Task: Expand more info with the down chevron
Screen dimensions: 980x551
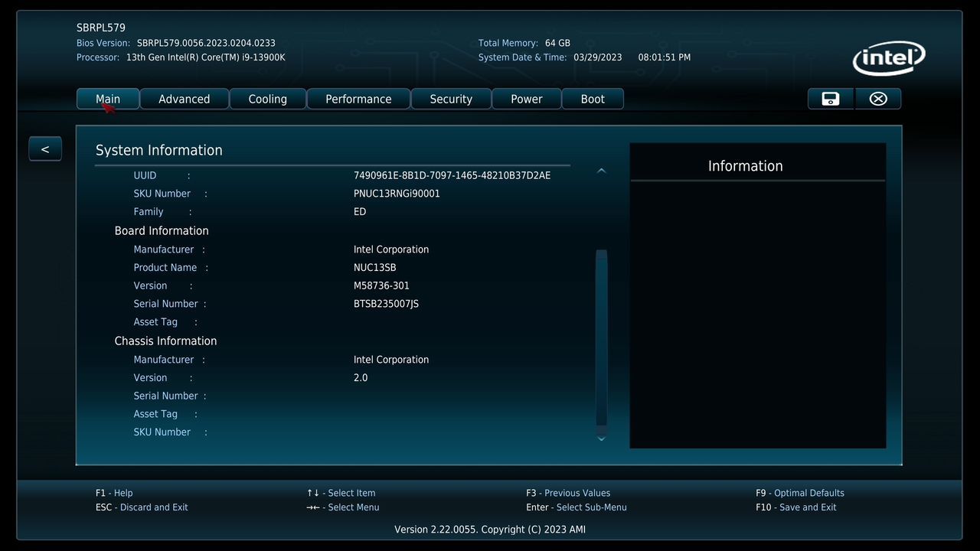Action: tap(601, 439)
